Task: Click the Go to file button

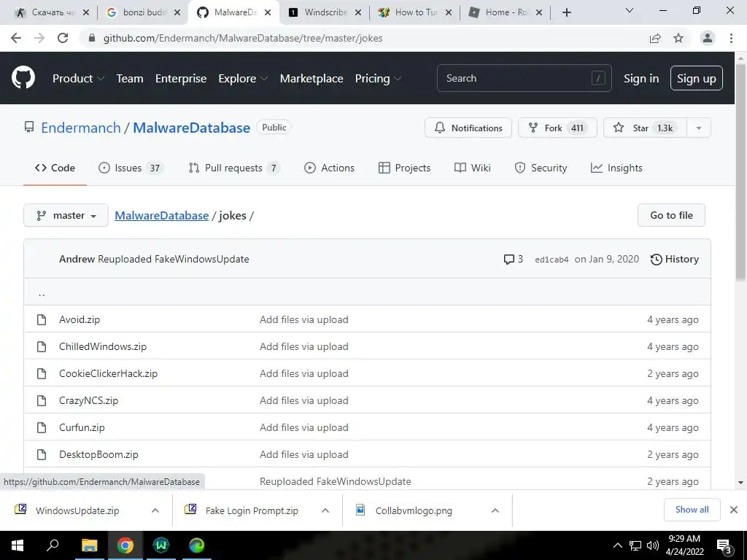Action: pos(671,215)
